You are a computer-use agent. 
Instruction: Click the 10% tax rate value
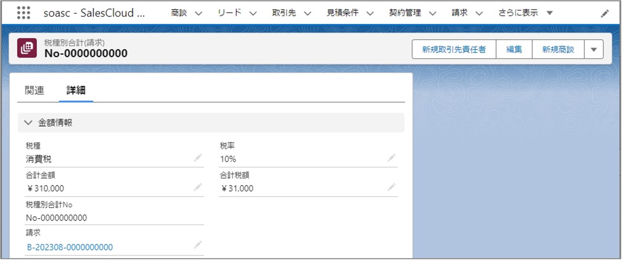[228, 159]
